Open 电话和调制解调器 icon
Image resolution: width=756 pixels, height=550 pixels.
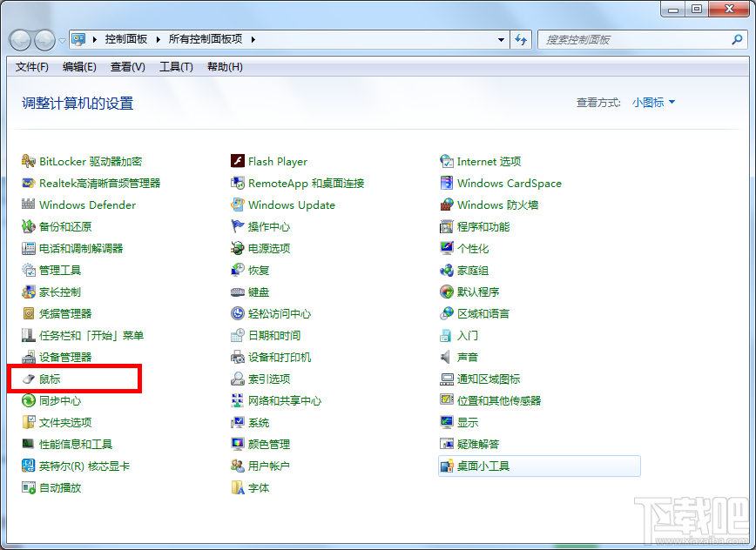point(29,249)
